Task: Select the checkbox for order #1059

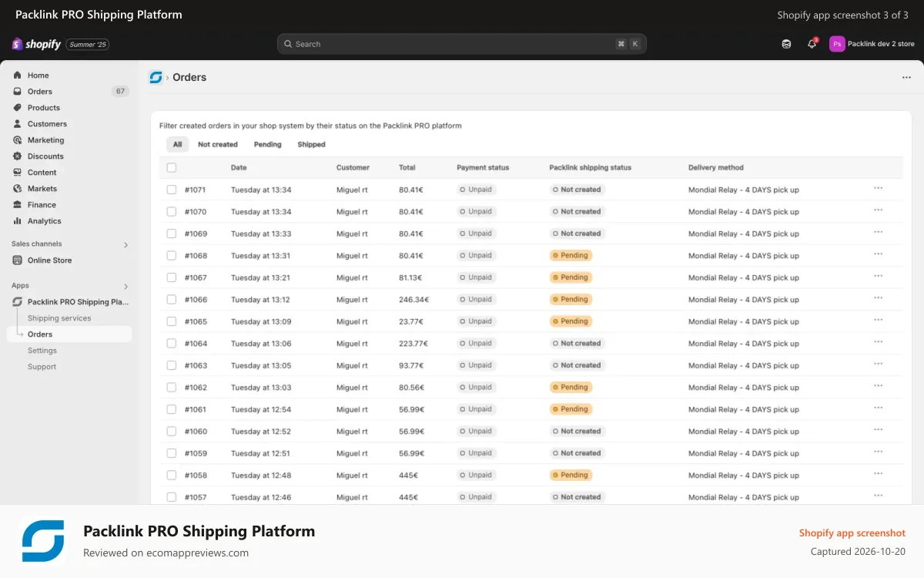Action: tap(171, 453)
